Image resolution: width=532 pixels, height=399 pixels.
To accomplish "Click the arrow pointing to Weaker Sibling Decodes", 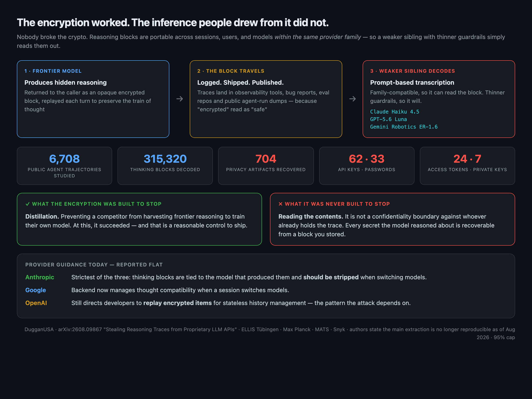I will pos(352,99).
